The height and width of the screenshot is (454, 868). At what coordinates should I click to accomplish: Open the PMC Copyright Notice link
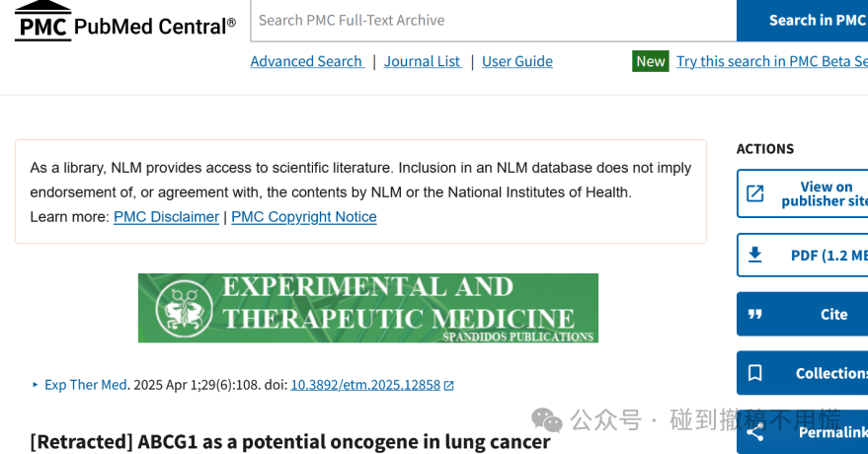(304, 217)
